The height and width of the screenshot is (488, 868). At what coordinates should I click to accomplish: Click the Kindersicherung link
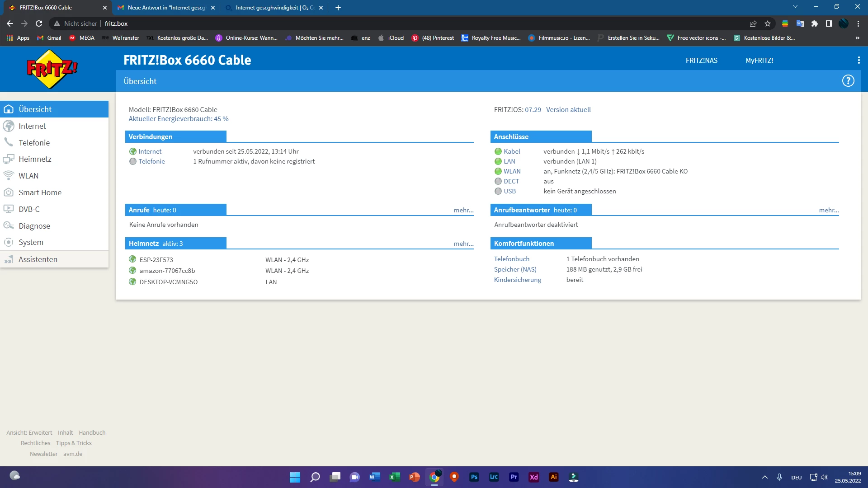[x=517, y=280]
